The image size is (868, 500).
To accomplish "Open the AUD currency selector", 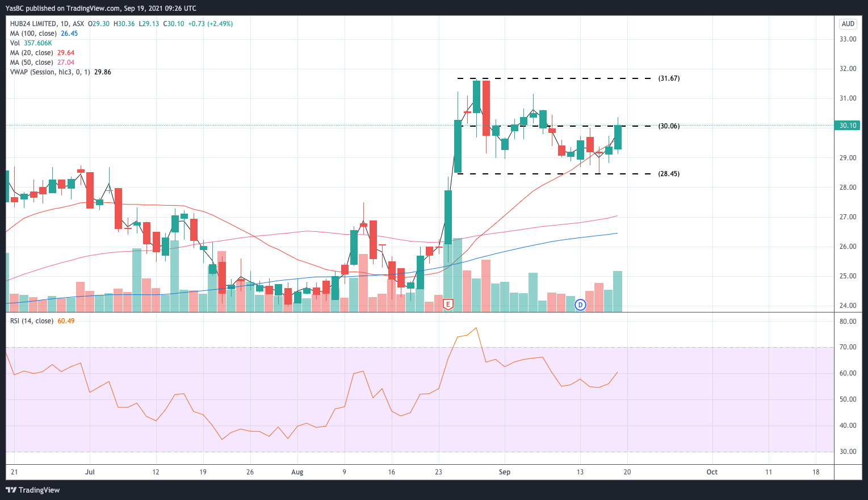I will click(848, 24).
